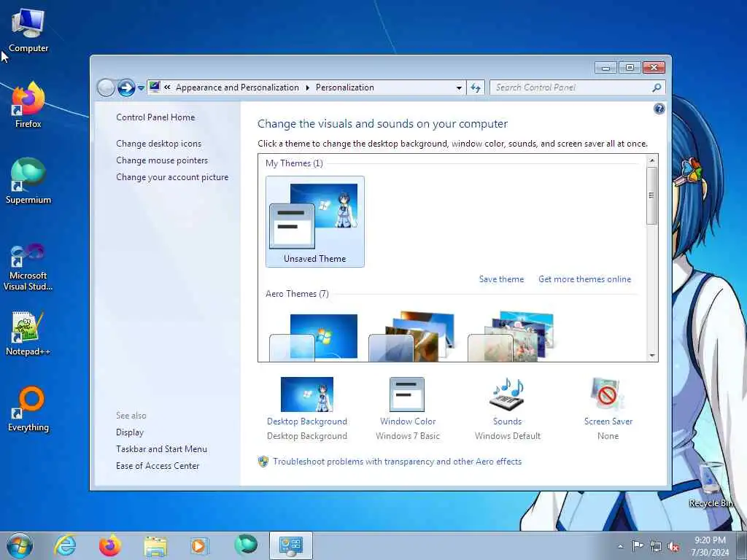The width and height of the screenshot is (747, 560).
Task: Expand the breadcrumb chevron before Appearance and Personalization
Action: 167,87
